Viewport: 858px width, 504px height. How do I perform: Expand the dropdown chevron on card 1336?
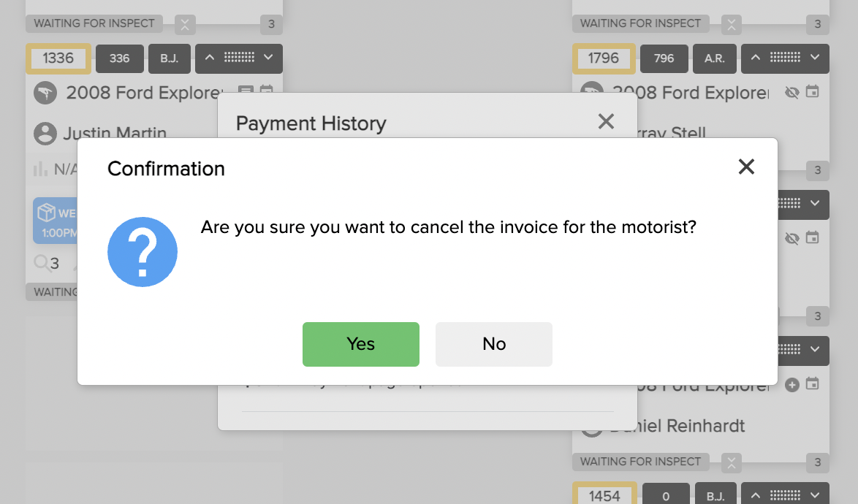click(x=268, y=58)
